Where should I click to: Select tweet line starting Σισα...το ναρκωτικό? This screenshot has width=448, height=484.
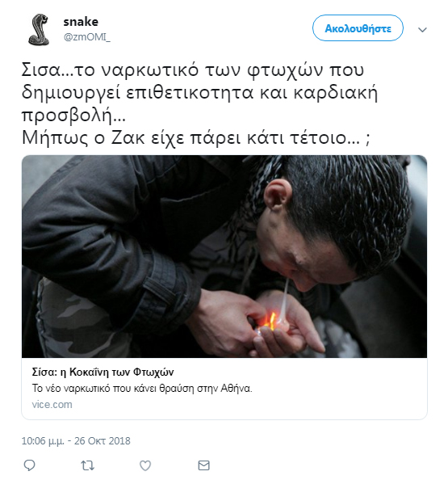[x=193, y=70]
